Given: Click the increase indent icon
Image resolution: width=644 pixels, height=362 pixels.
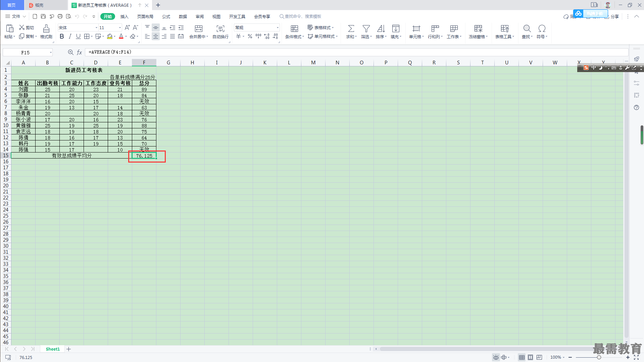Looking at the screenshot, I should [x=181, y=27].
